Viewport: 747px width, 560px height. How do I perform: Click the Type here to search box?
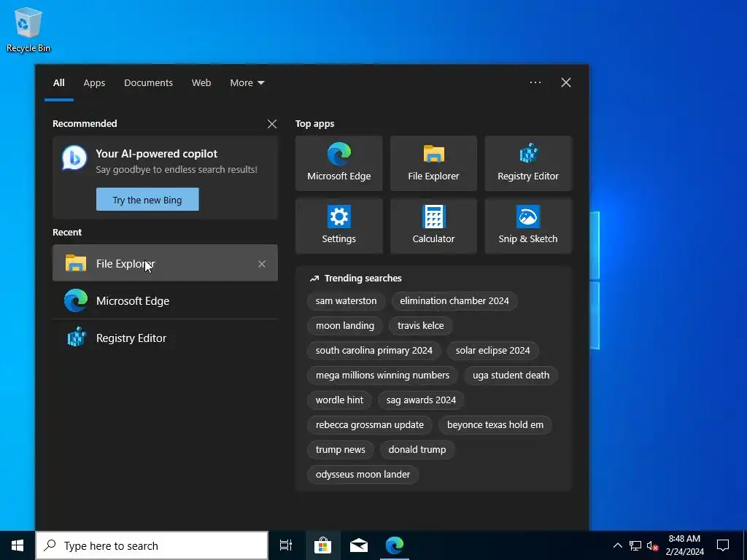[x=152, y=545]
